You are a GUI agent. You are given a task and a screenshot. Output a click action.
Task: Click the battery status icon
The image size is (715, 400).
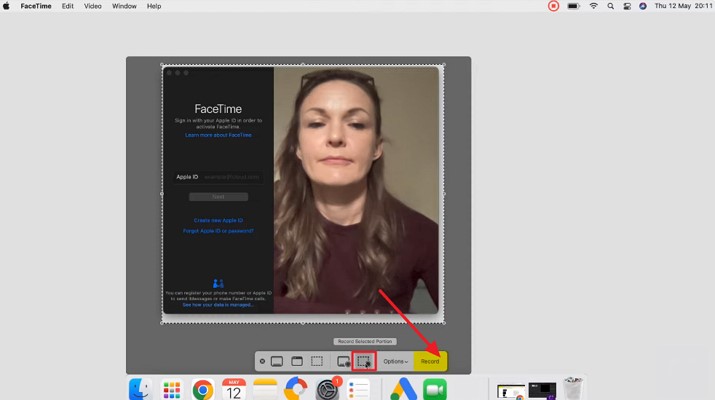coord(574,6)
